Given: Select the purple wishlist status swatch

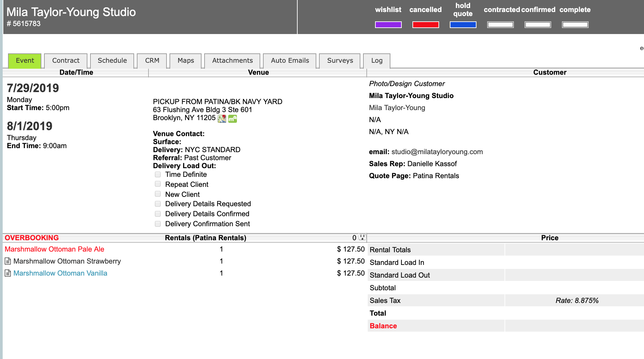Looking at the screenshot, I should 388,25.
